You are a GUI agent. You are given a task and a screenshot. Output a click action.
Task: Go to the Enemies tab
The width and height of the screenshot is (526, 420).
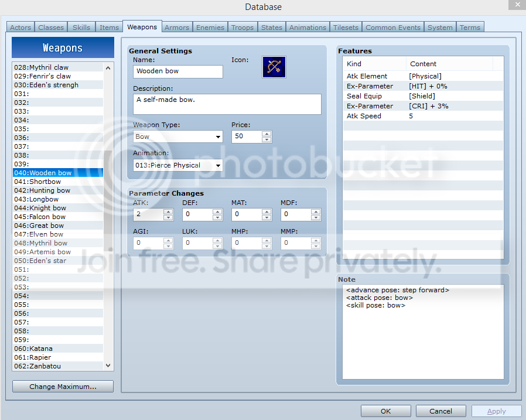coord(210,28)
